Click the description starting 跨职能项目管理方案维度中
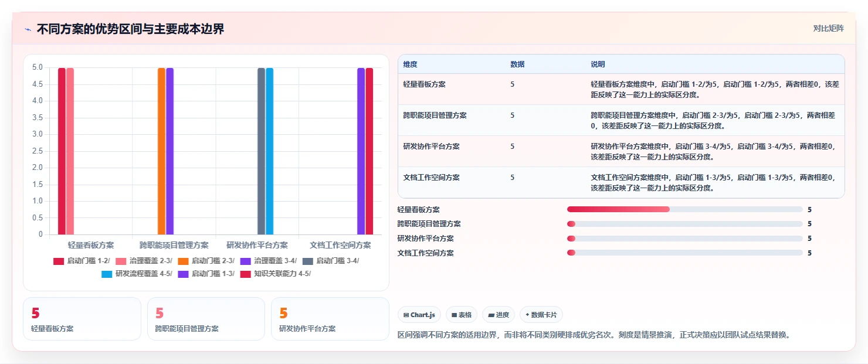Viewport: 868px width, 364px height. [714, 120]
